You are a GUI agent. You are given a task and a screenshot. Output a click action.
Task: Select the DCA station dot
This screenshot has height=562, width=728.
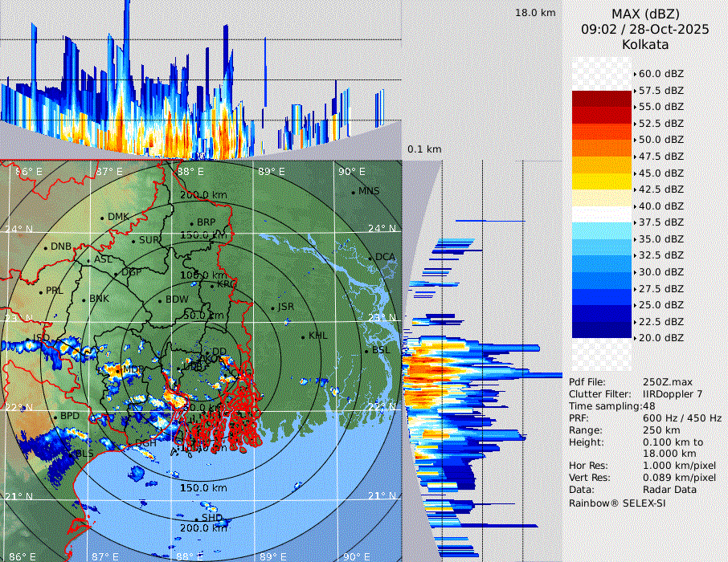point(370,258)
